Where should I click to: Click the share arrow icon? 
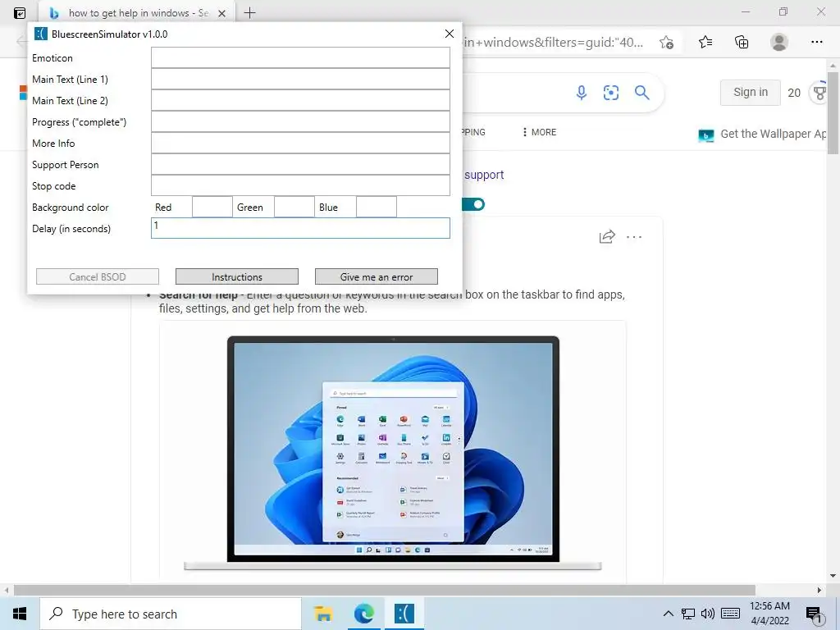(607, 236)
